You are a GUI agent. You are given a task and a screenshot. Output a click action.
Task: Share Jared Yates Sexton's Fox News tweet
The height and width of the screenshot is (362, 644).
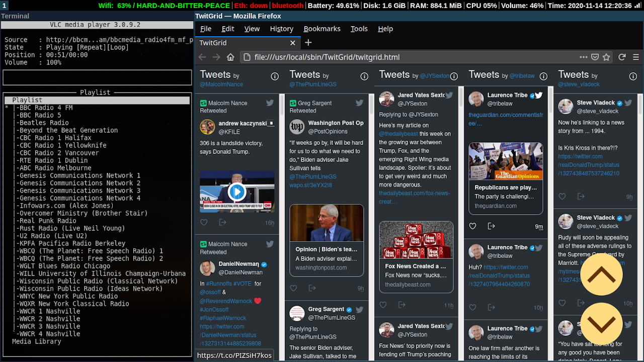[x=401, y=305]
